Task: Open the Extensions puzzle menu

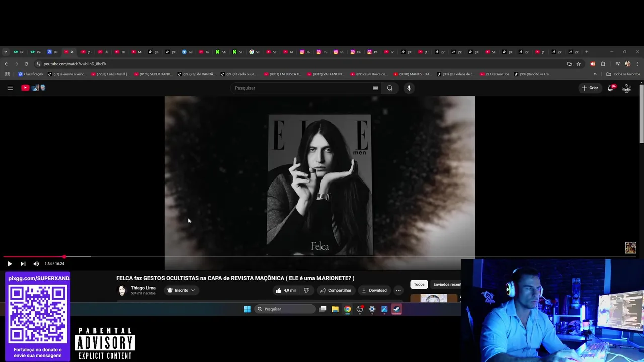Action: (603, 64)
